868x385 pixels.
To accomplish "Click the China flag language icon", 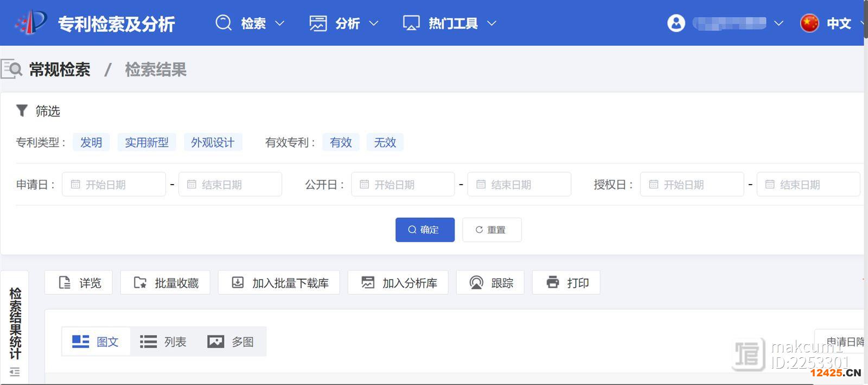I will (x=809, y=23).
